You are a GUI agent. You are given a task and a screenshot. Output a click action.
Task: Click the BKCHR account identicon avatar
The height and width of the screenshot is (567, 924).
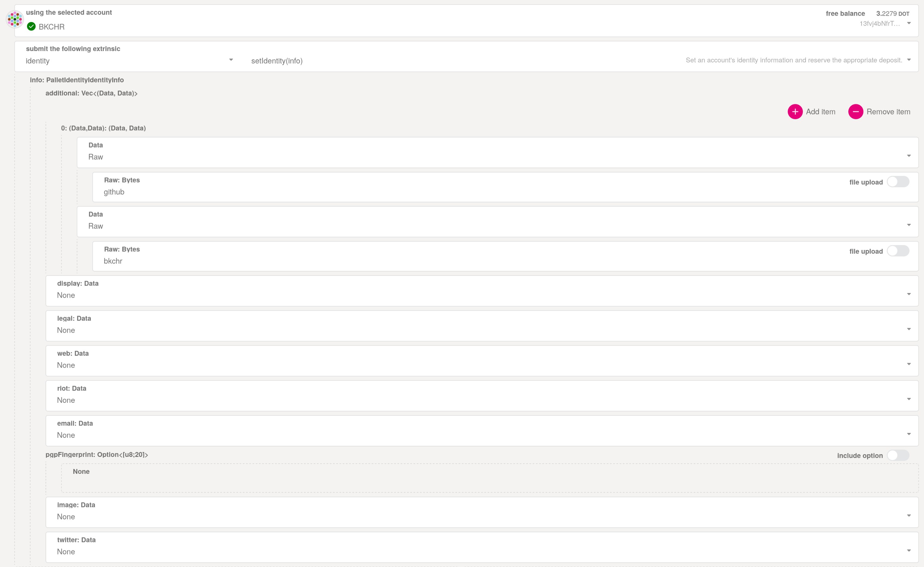(x=15, y=19)
